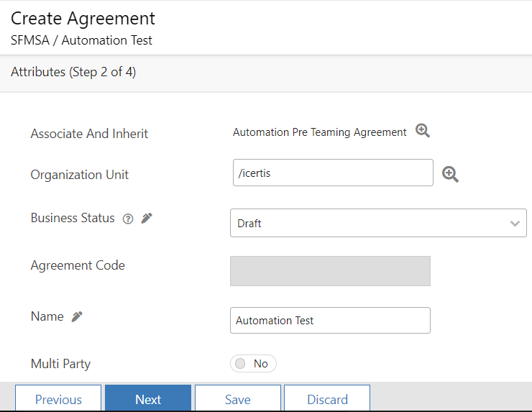
Task: Click the greyed-out Agreement Code field
Action: (x=330, y=271)
